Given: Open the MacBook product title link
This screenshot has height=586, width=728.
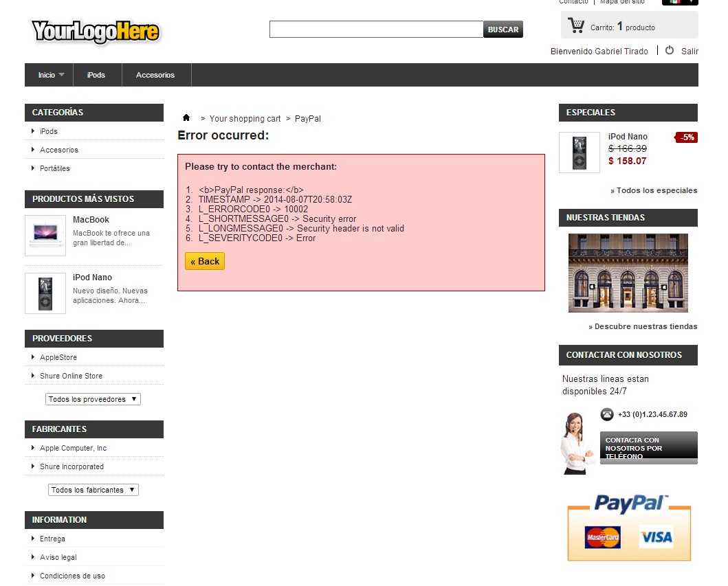Looking at the screenshot, I should point(91,219).
